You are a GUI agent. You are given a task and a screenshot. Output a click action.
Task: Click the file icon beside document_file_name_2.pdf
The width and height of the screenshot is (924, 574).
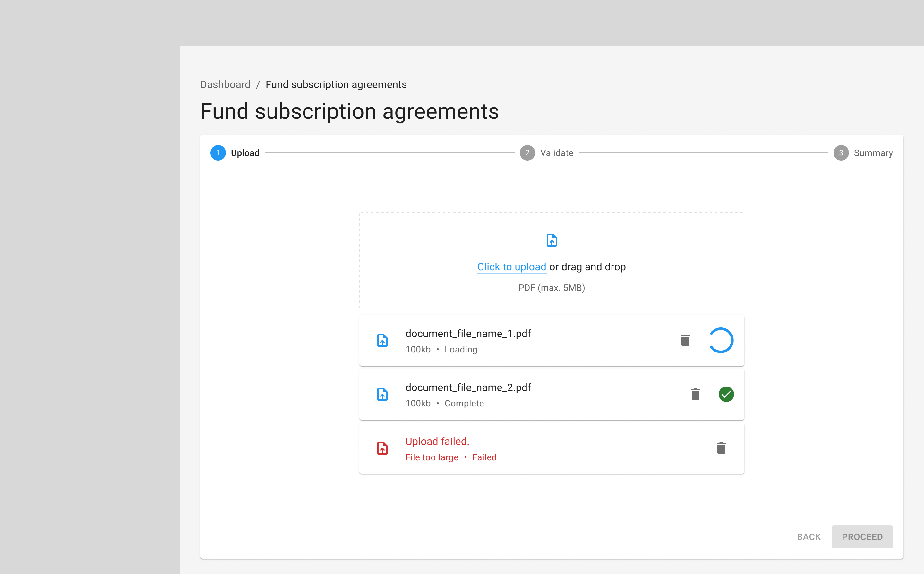point(382,394)
